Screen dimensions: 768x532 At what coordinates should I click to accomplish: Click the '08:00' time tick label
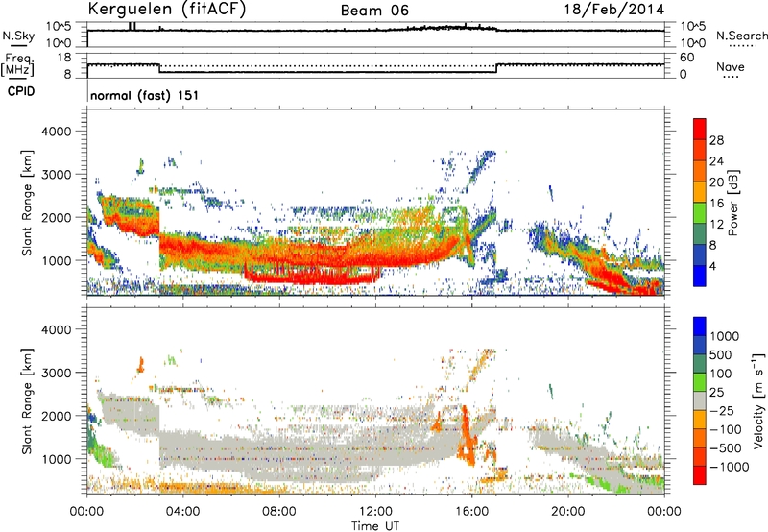pos(279,512)
